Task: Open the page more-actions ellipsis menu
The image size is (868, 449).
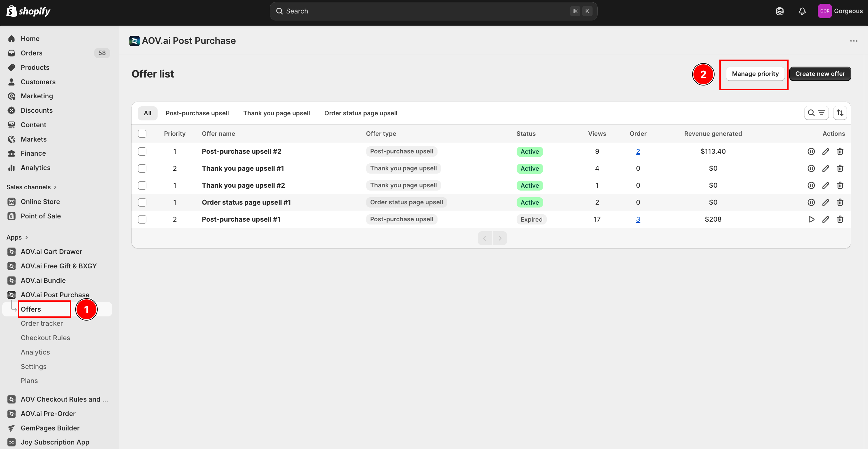Action: [854, 41]
